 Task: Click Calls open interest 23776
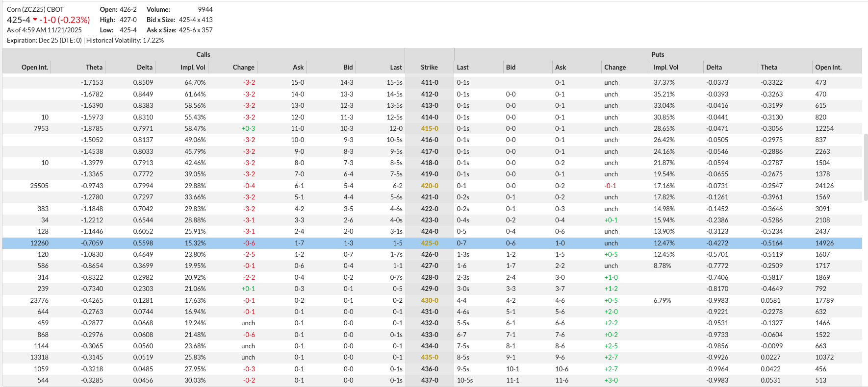(x=39, y=300)
